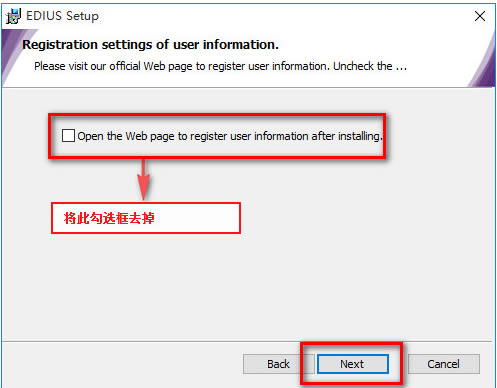Click the EDIUS Setup installer icon
Screen dimensions: 497x388
[13, 16]
